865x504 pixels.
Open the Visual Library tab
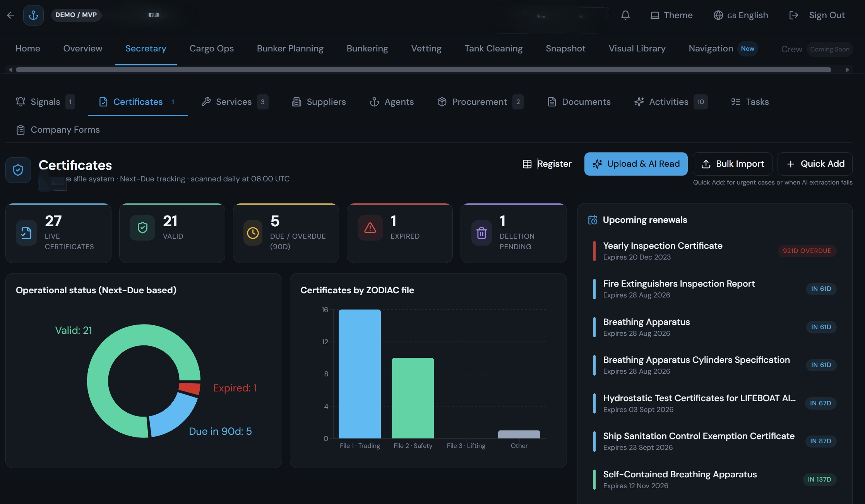(x=637, y=48)
